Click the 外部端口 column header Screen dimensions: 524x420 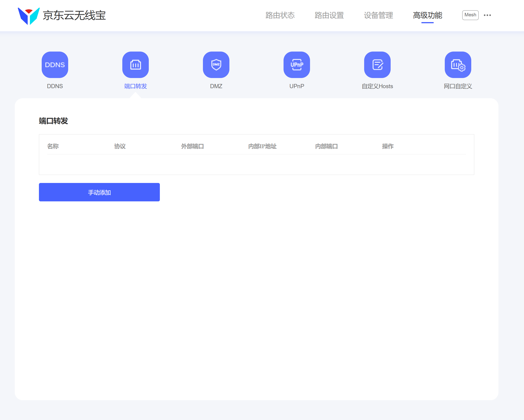(193, 146)
